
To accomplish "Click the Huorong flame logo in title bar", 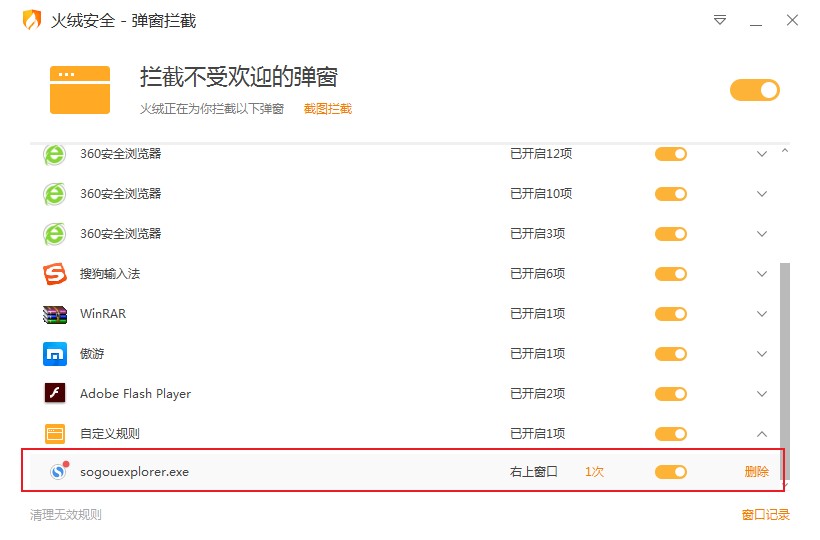I will pyautogui.click(x=31, y=20).
